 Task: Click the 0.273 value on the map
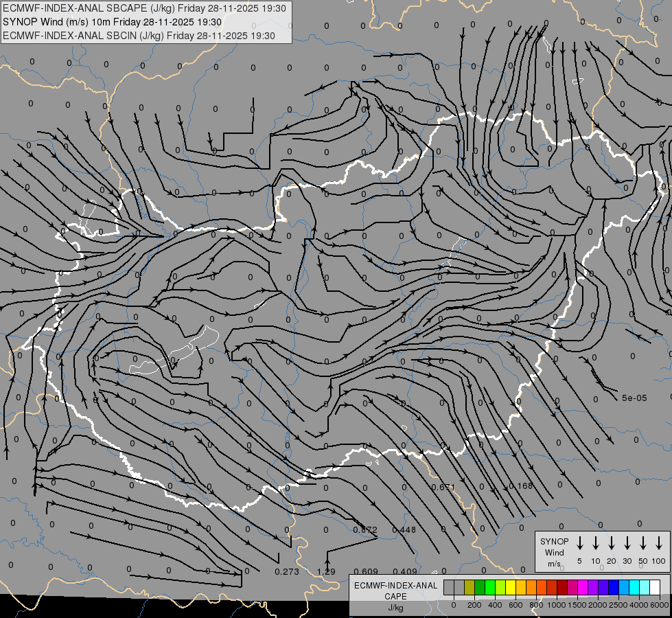pyautogui.click(x=287, y=571)
